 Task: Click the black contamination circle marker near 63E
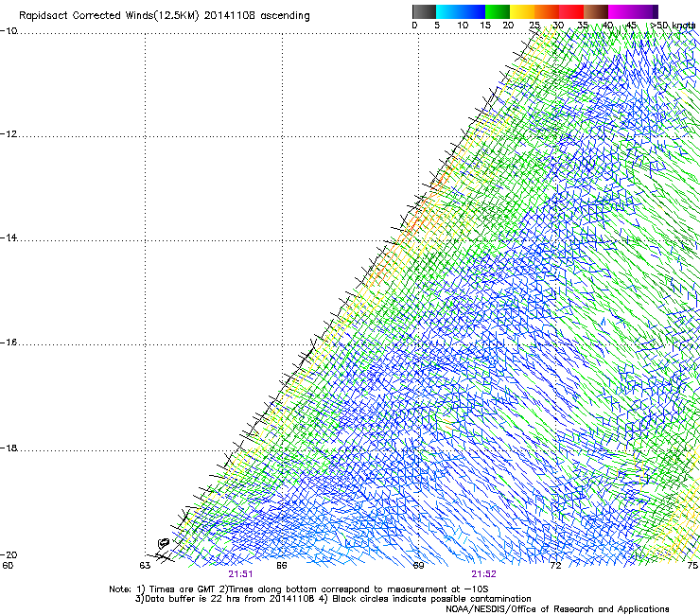coord(164,543)
